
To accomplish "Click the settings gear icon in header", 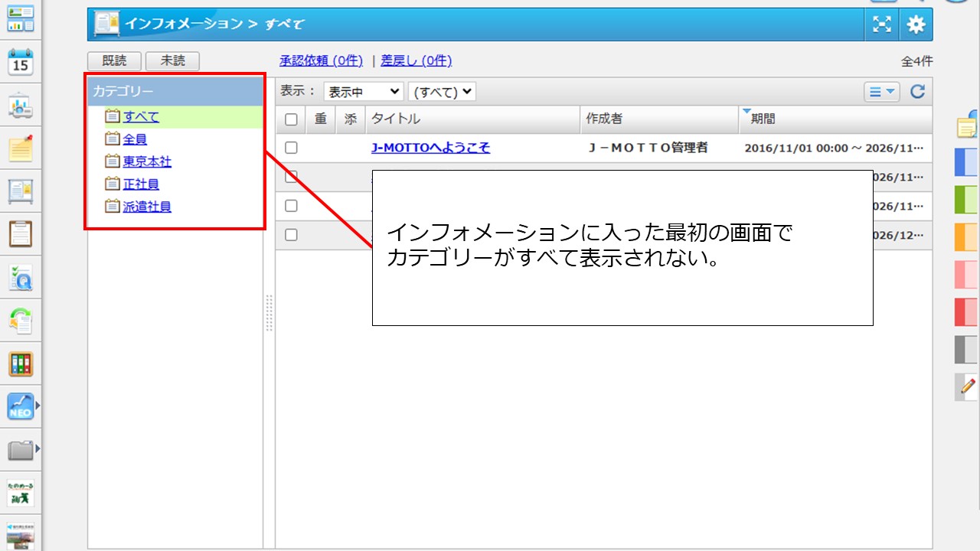I will (x=916, y=24).
